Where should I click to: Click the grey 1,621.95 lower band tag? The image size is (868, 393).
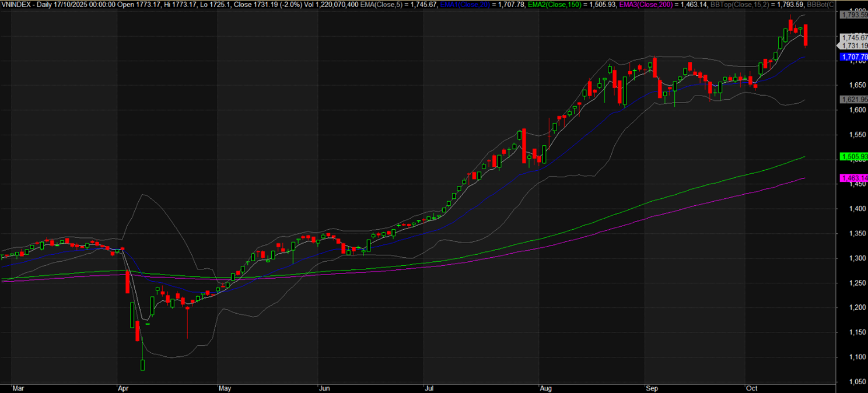coord(852,99)
